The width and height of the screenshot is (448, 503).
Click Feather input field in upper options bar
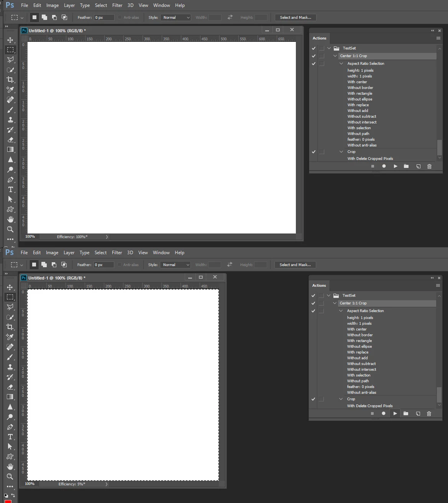coord(104,18)
